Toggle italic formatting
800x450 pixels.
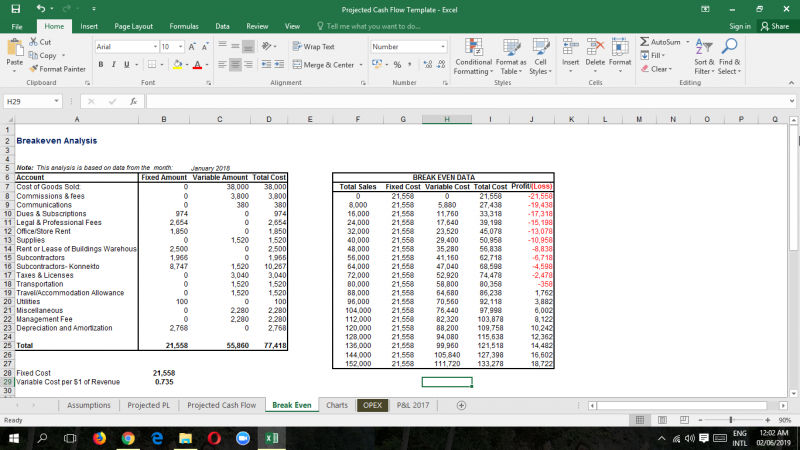point(114,65)
